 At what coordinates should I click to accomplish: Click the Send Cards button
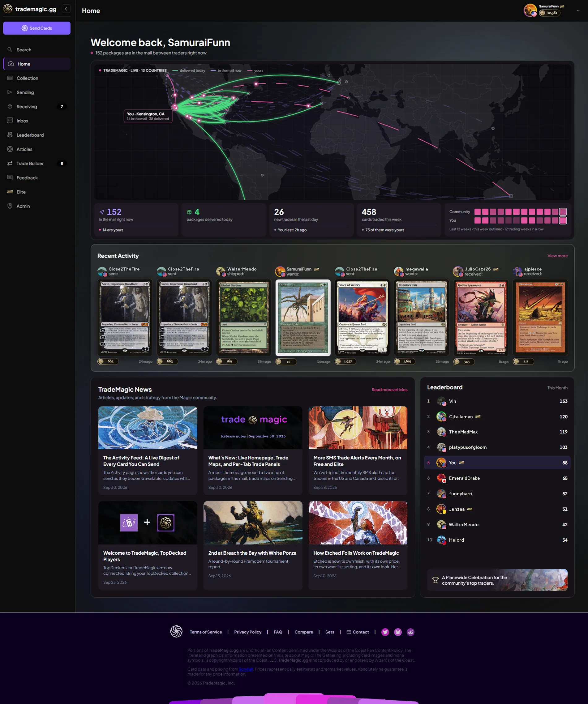pyautogui.click(x=37, y=28)
